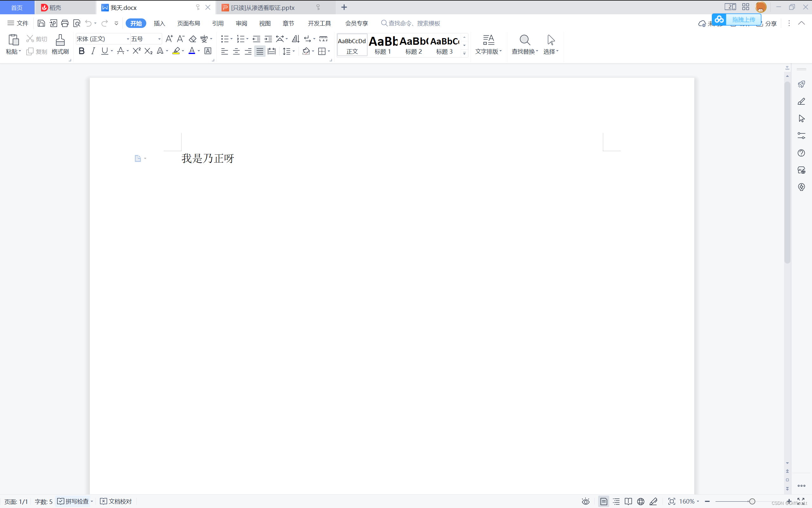Toggle Bold formatting
Image resolution: width=812 pixels, height=508 pixels.
(82, 51)
